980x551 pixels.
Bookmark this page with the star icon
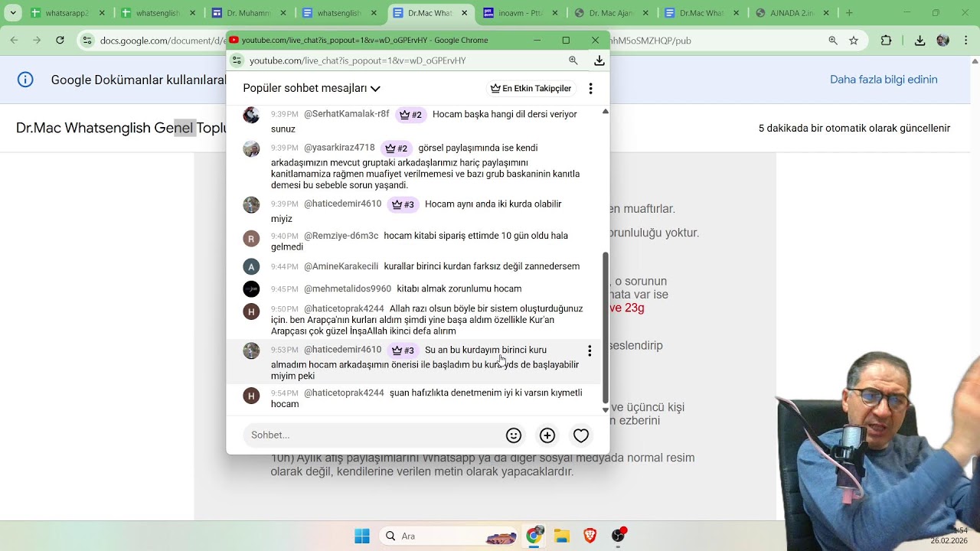854,41
